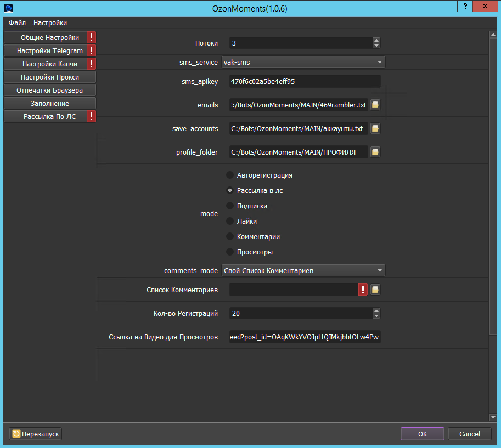Click the warning icon next to Общие Настройки
Viewport: 501px width, 448px height.
(x=92, y=37)
